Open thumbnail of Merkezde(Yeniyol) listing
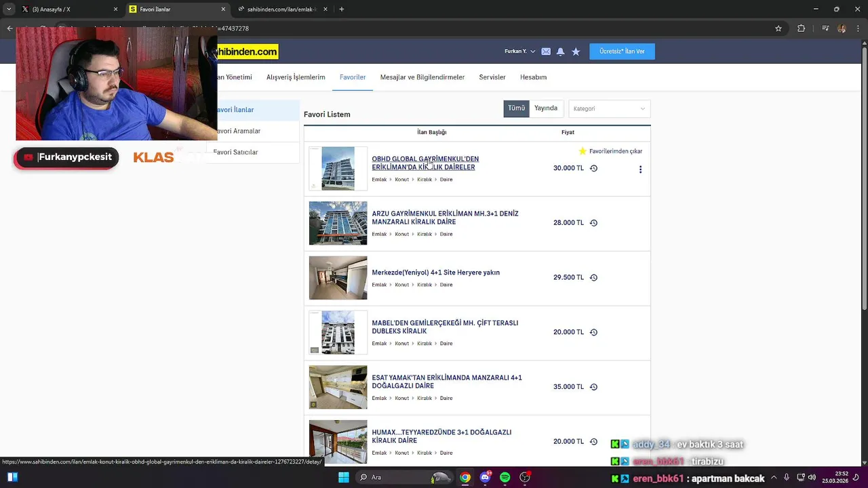The width and height of the screenshot is (868, 488). [x=338, y=278]
